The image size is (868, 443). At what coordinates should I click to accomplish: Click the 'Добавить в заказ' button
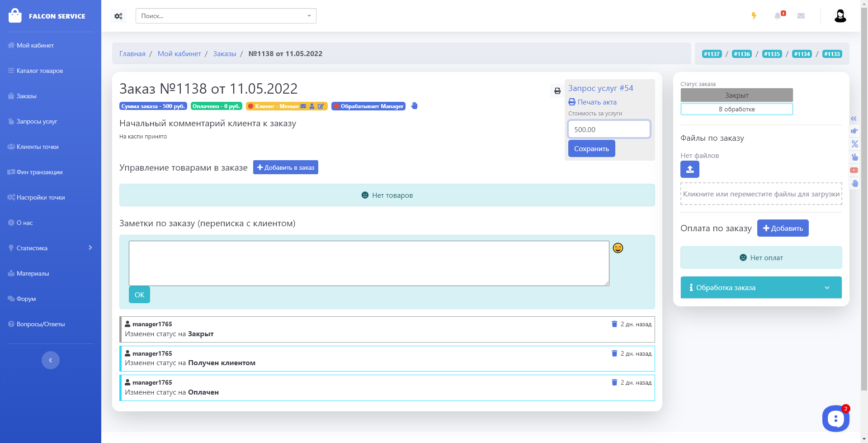click(286, 167)
